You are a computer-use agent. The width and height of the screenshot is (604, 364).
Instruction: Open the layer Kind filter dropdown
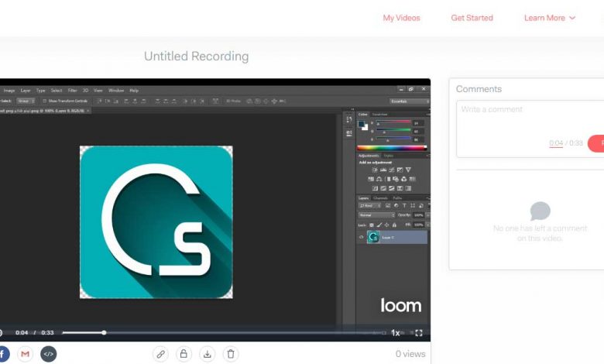click(x=370, y=206)
